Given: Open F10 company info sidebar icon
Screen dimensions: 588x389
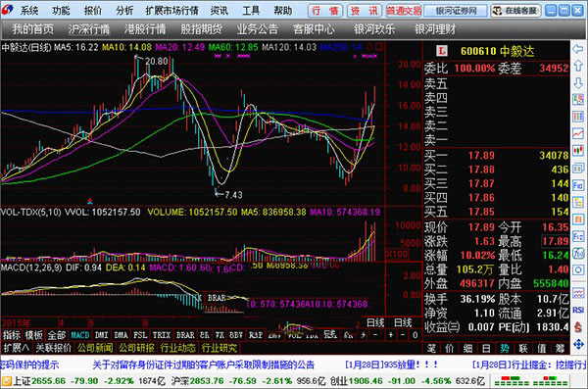Looking at the screenshot, I should coord(578,185).
